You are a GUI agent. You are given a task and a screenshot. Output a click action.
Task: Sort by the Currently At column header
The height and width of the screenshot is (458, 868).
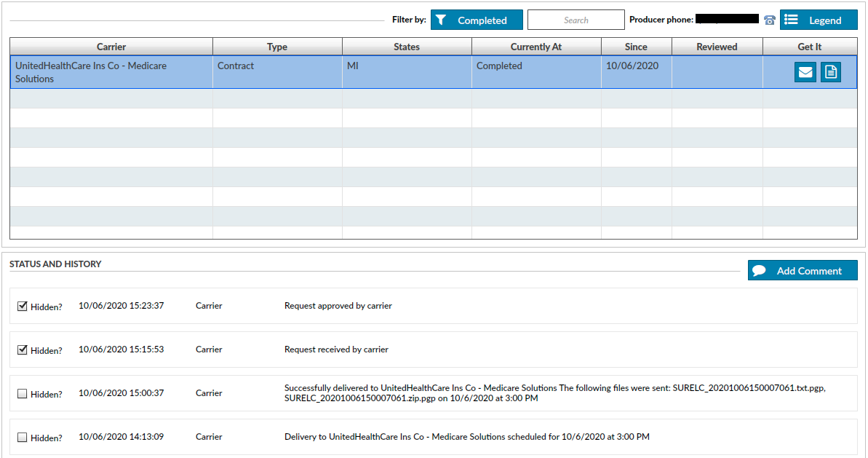pyautogui.click(x=536, y=47)
